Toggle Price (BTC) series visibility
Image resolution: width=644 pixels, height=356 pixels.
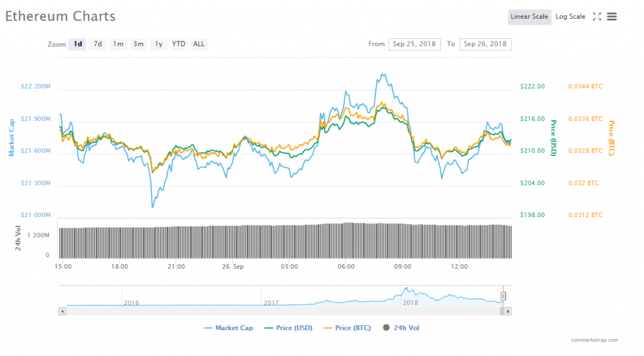(347, 328)
